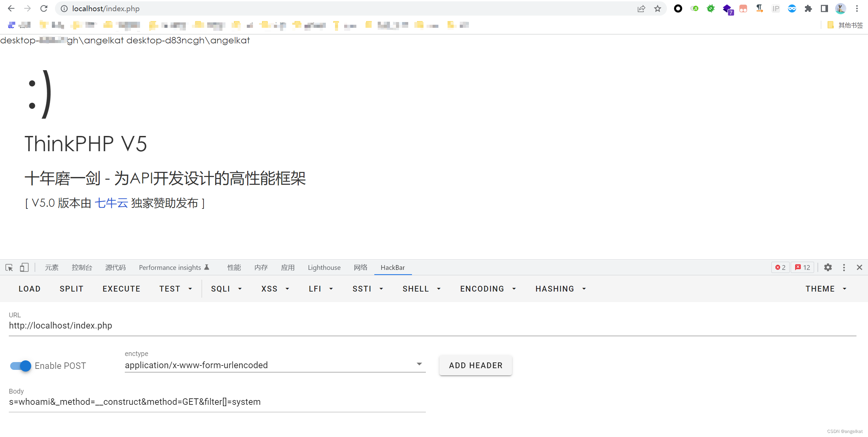Viewport: 868px width, 437px height.
Task: Expand the ENCODING dropdown menu
Action: 488,289
